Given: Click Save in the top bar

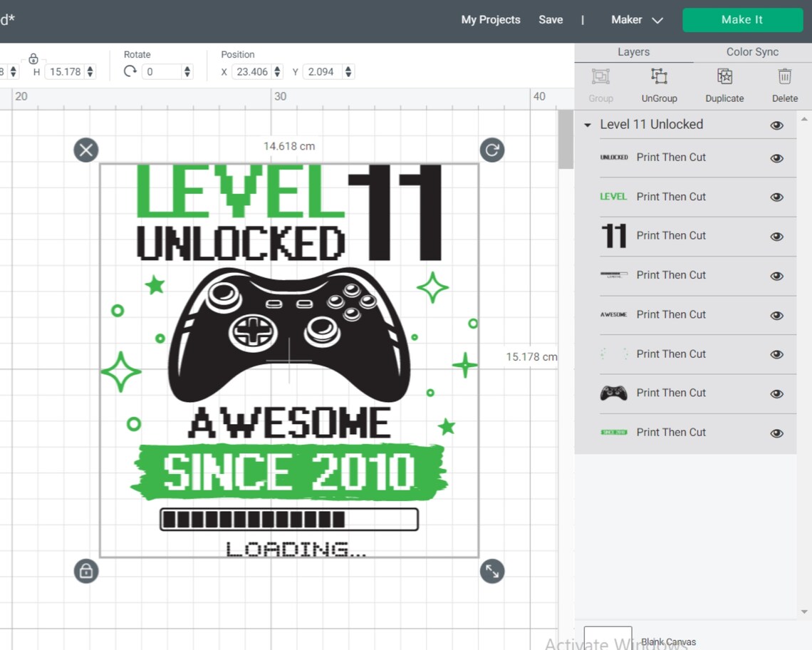Looking at the screenshot, I should 551,20.
